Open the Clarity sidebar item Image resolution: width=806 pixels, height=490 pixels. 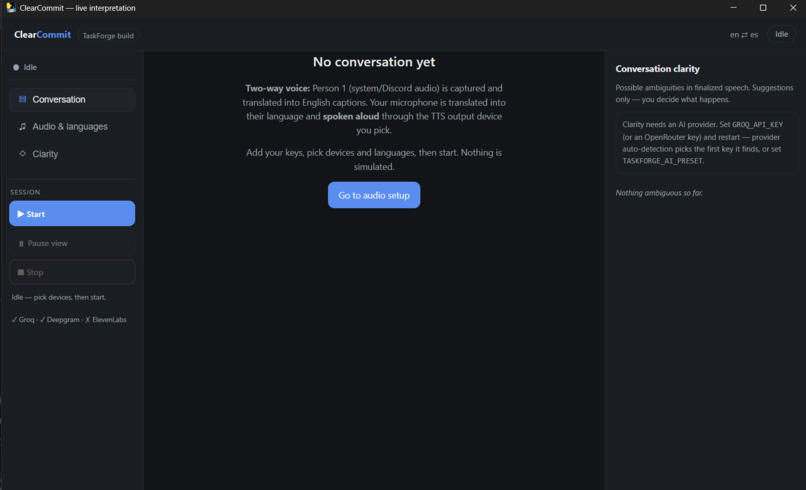point(72,154)
